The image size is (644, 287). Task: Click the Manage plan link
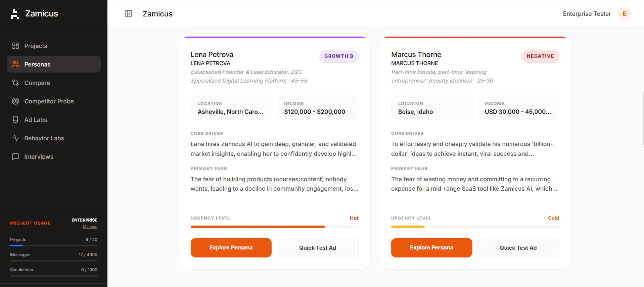click(90, 227)
